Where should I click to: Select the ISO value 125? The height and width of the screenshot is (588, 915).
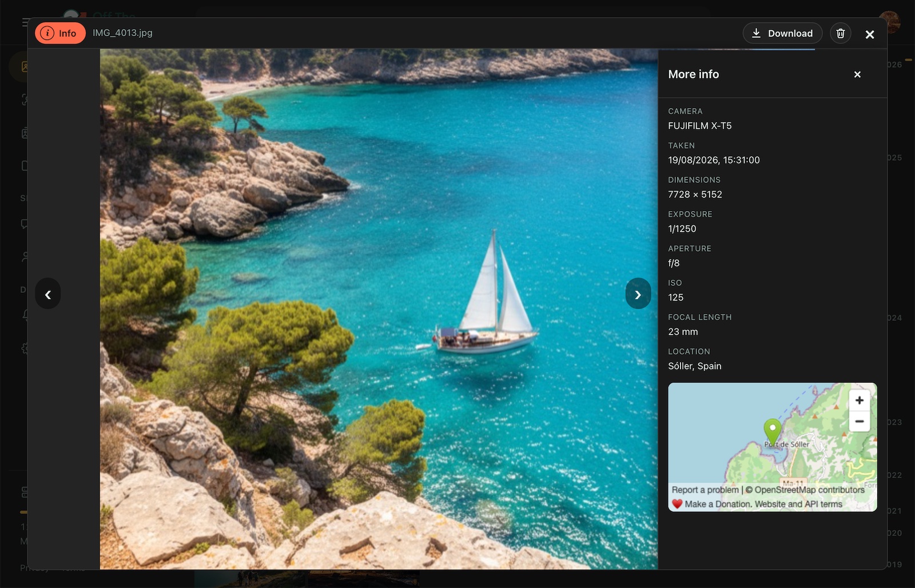click(x=675, y=297)
